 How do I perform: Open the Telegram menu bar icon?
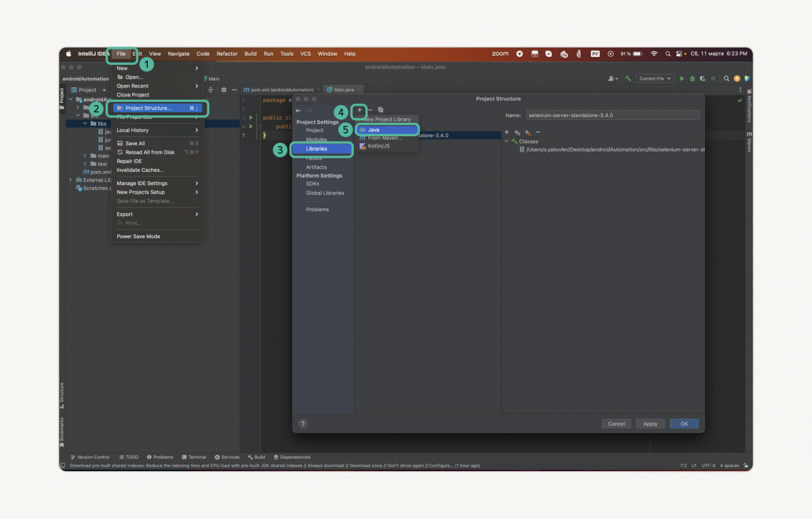tap(519, 54)
